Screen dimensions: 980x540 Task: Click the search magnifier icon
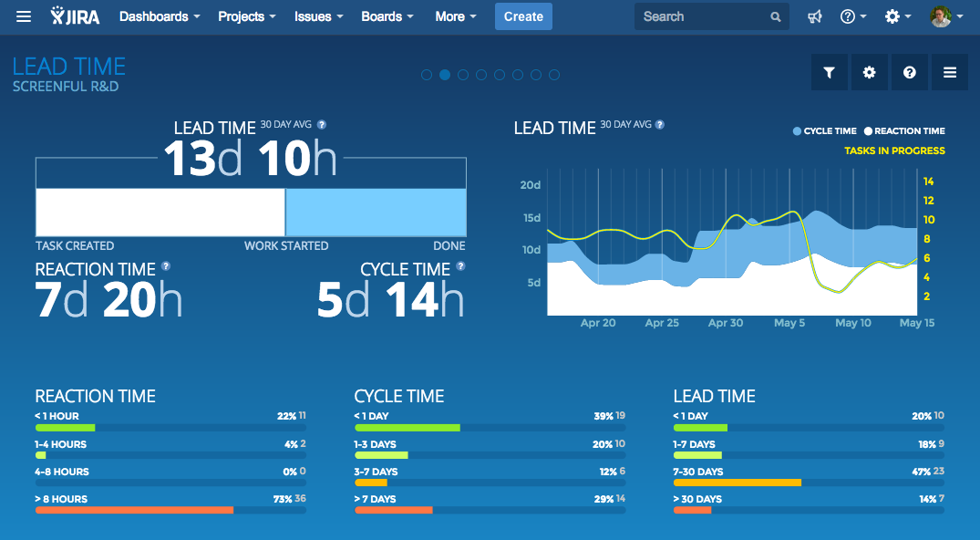[x=776, y=17]
